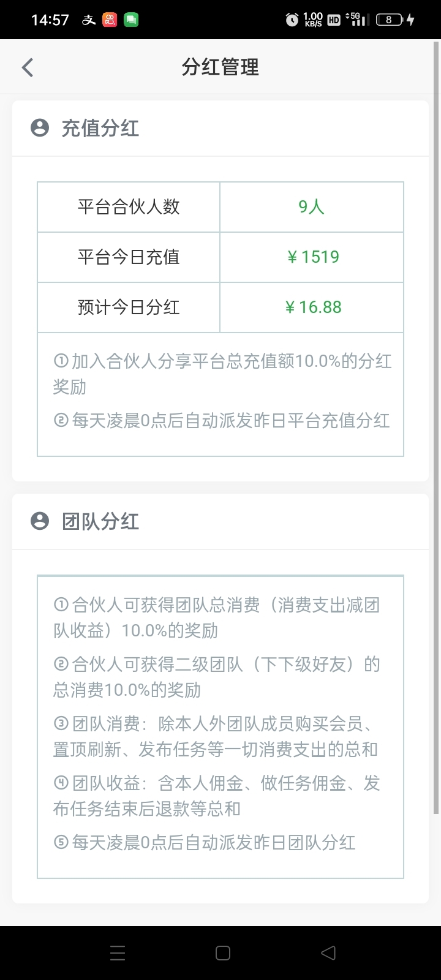The image size is (441, 980).
Task: Tap the 充值分红 section heading
Action: point(100,128)
